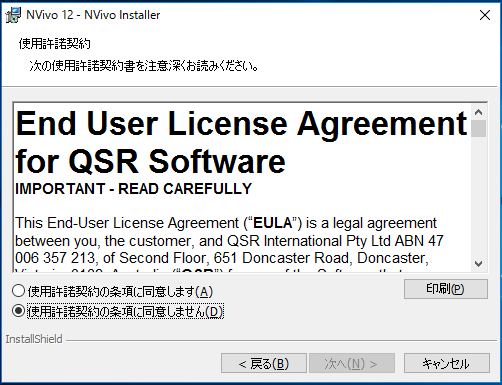Click the 'for QSR Software' heading line
Viewport: 502px width, 385px height.
click(x=150, y=162)
